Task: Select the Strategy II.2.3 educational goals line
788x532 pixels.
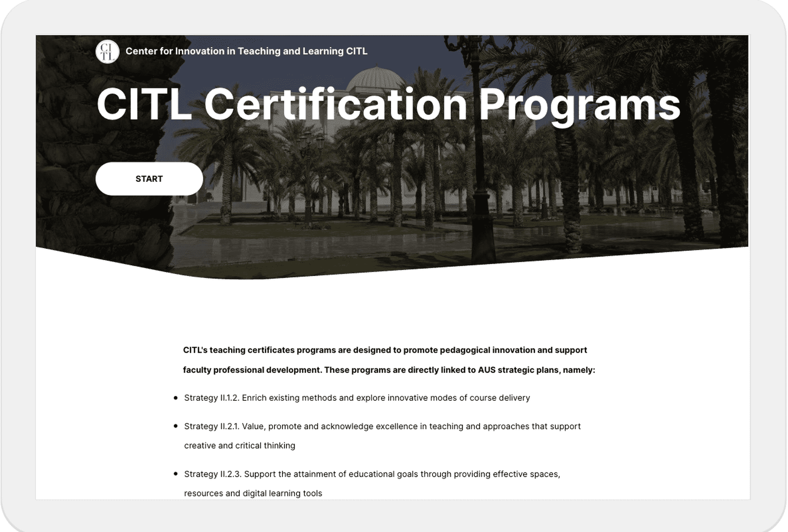Action: pos(372,474)
